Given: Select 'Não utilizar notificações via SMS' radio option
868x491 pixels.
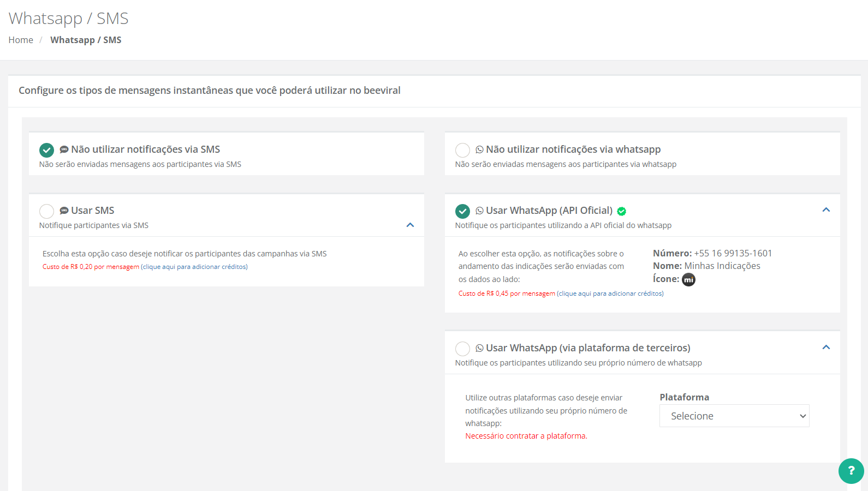Looking at the screenshot, I should pyautogui.click(x=46, y=150).
